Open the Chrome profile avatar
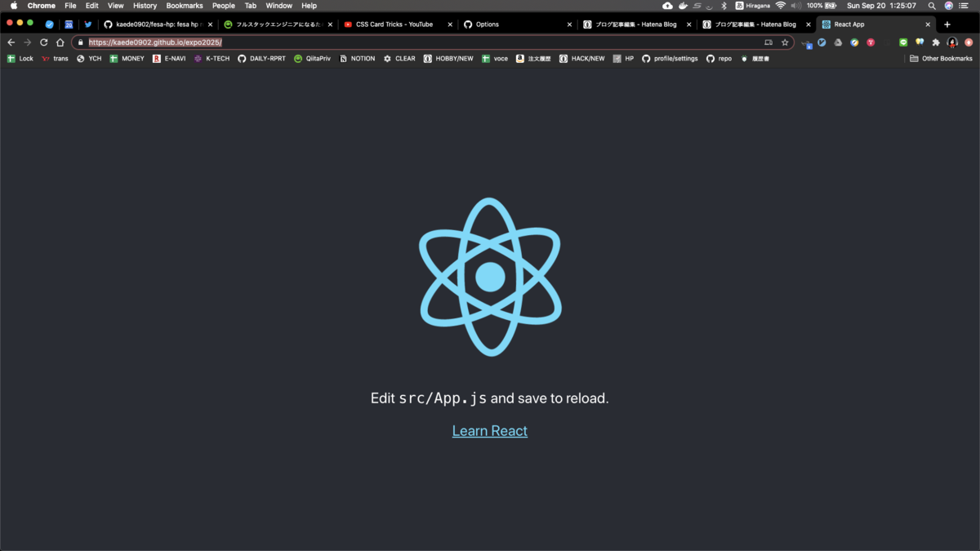980x551 pixels. pos(952,42)
